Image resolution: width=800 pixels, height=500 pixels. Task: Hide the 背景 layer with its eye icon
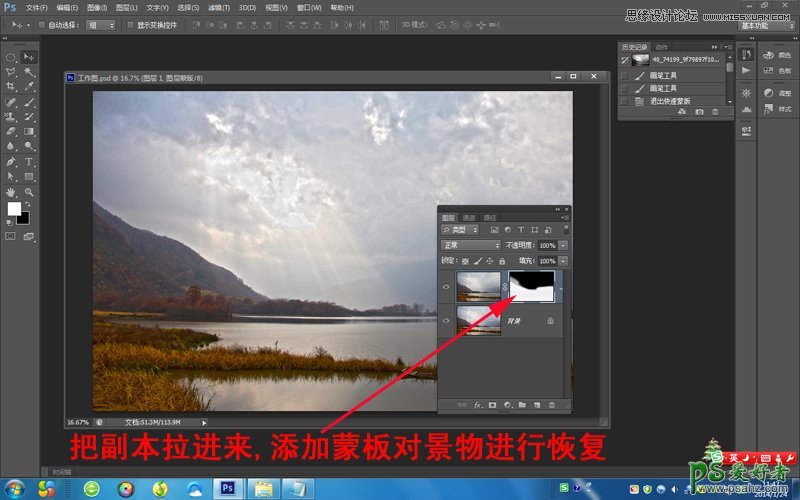point(446,320)
